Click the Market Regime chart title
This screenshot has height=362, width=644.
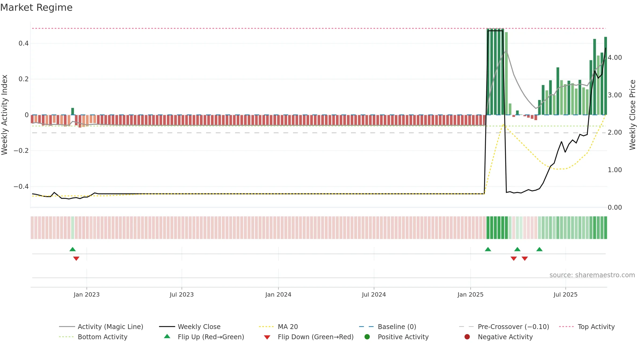click(x=36, y=8)
